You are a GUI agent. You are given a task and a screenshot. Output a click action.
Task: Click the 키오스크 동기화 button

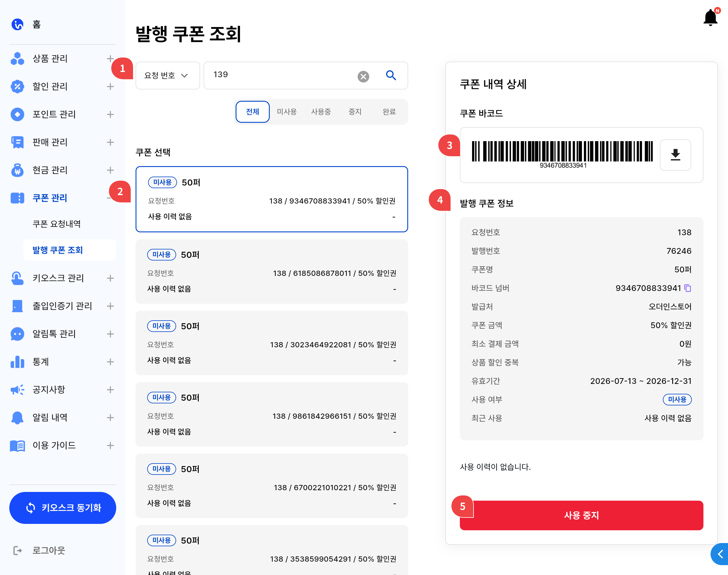(63, 508)
